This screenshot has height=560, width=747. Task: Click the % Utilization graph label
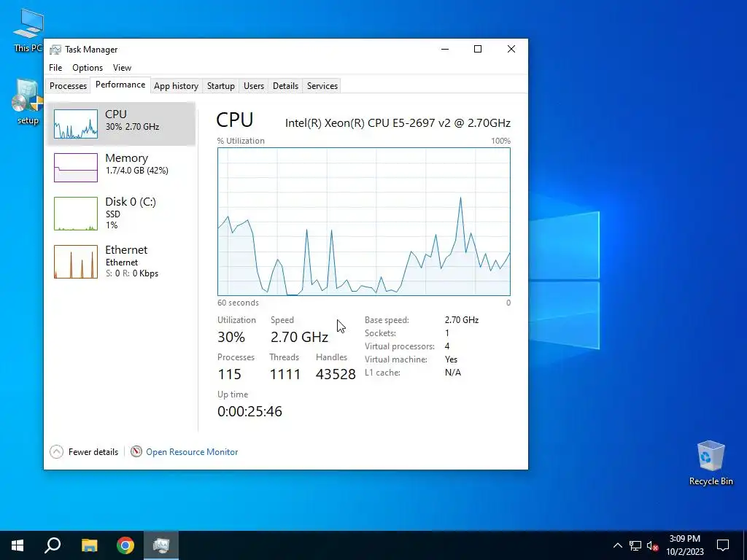(x=241, y=141)
